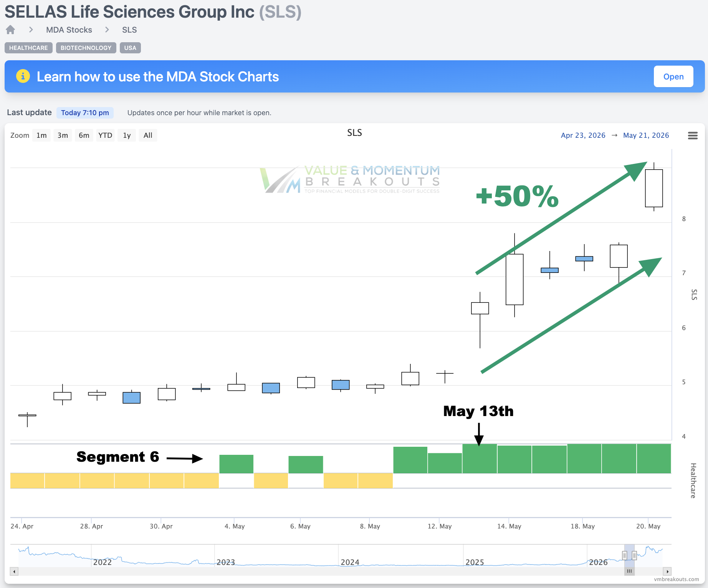The height and width of the screenshot is (588, 708).
Task: Click the HEALTHCARE tag
Action: tap(28, 48)
